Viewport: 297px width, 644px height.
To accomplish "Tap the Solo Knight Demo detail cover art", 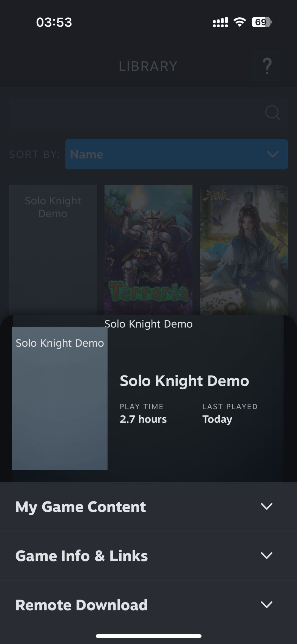I will pyautogui.click(x=60, y=398).
